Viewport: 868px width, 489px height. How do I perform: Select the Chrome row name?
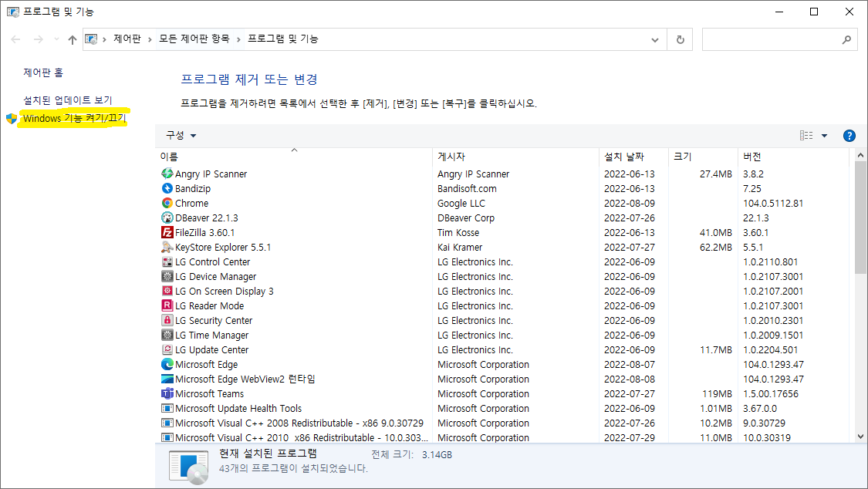click(191, 203)
